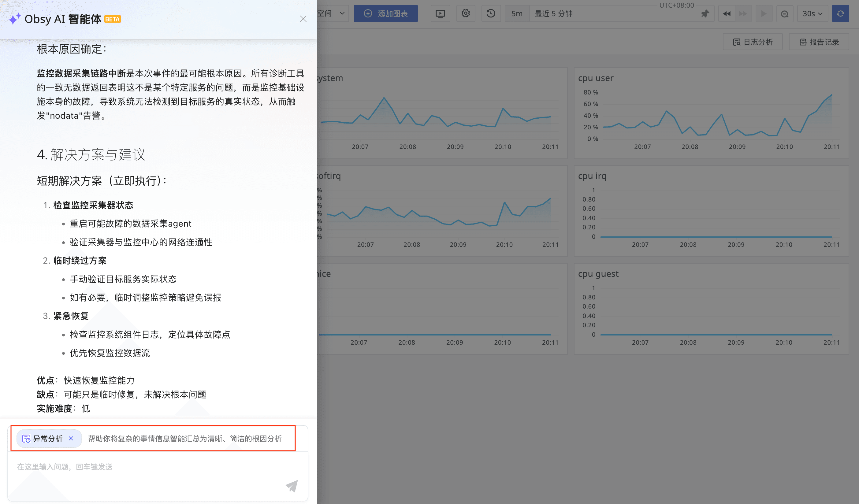
Task: Click the cpu user chart title
Action: coord(596,78)
